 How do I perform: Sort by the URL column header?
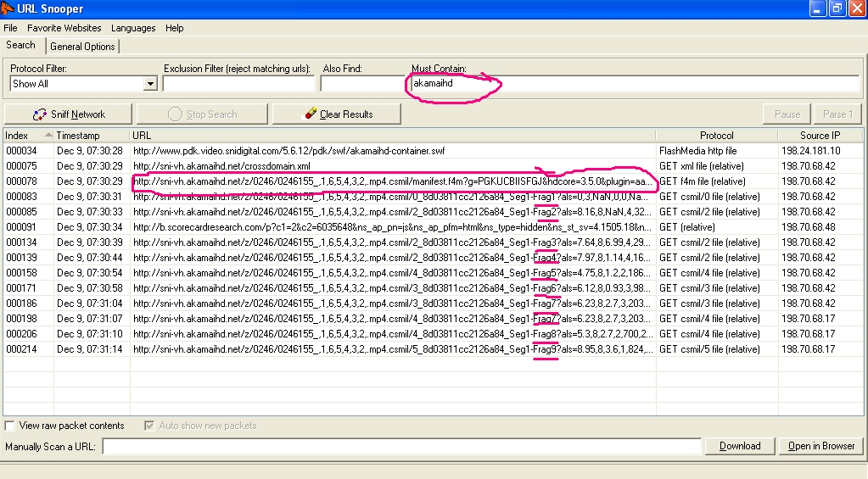(393, 136)
